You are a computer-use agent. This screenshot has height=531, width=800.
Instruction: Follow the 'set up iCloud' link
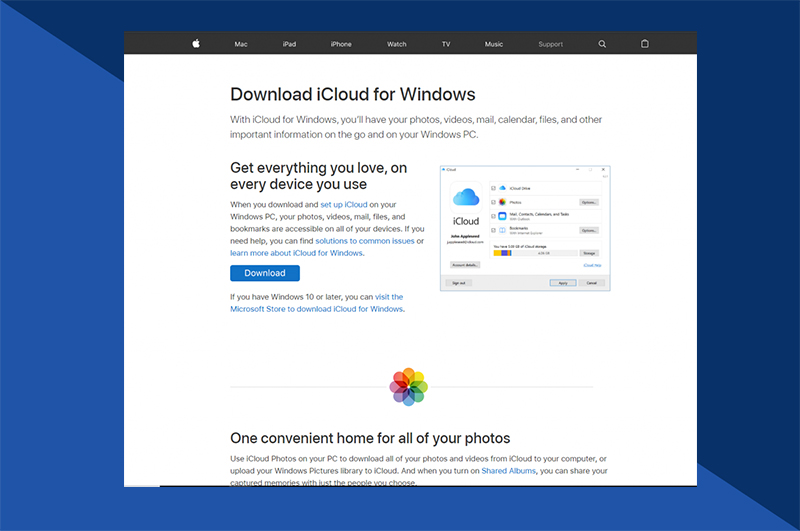[x=344, y=205]
